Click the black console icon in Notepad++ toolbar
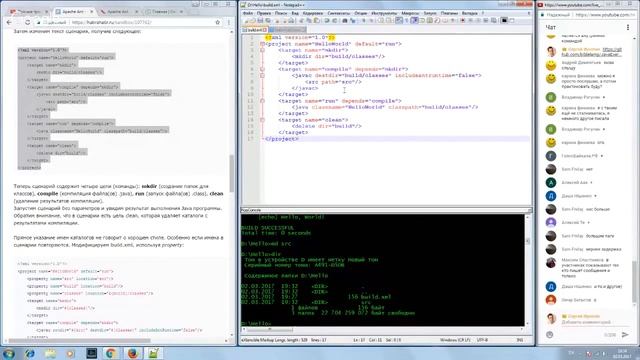The height and width of the screenshot is (360, 640). (x=504, y=20)
